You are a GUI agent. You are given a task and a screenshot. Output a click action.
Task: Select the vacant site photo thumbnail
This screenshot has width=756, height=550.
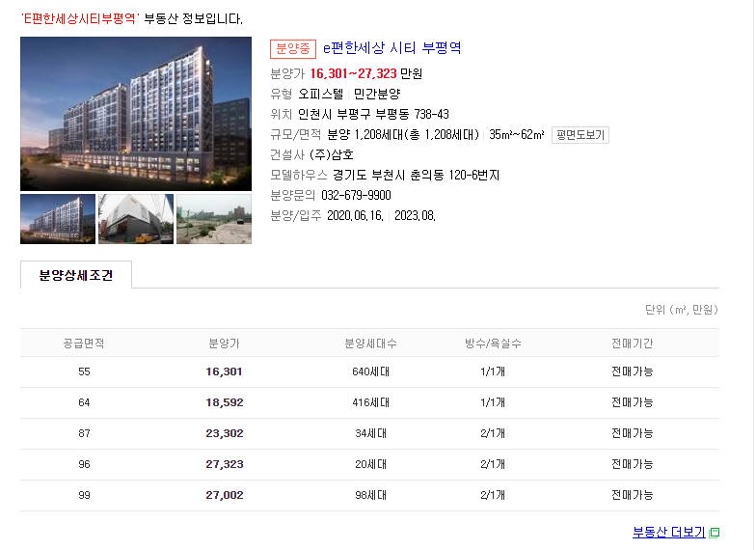point(214,219)
